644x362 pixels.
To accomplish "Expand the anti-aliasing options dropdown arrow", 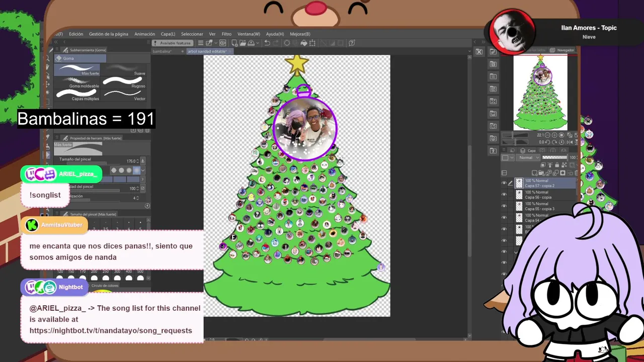I will (143, 170).
